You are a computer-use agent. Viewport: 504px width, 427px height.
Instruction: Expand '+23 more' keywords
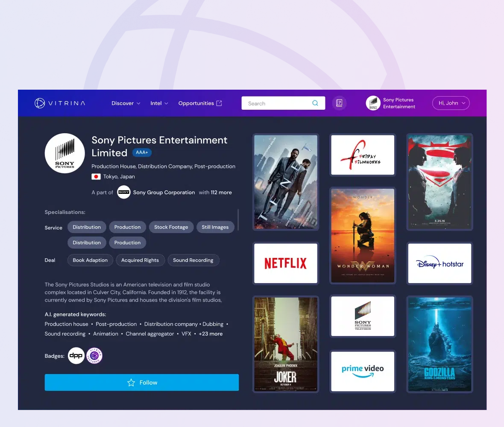pyautogui.click(x=211, y=333)
